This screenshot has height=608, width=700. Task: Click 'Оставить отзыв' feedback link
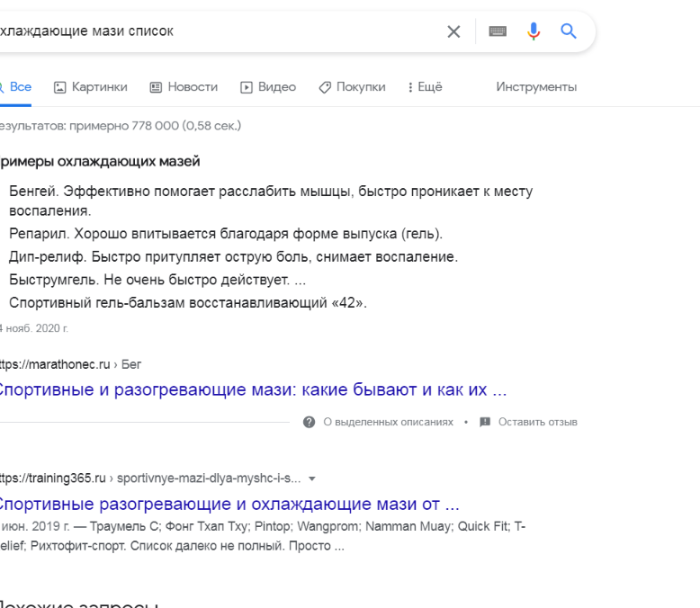pyautogui.click(x=537, y=422)
